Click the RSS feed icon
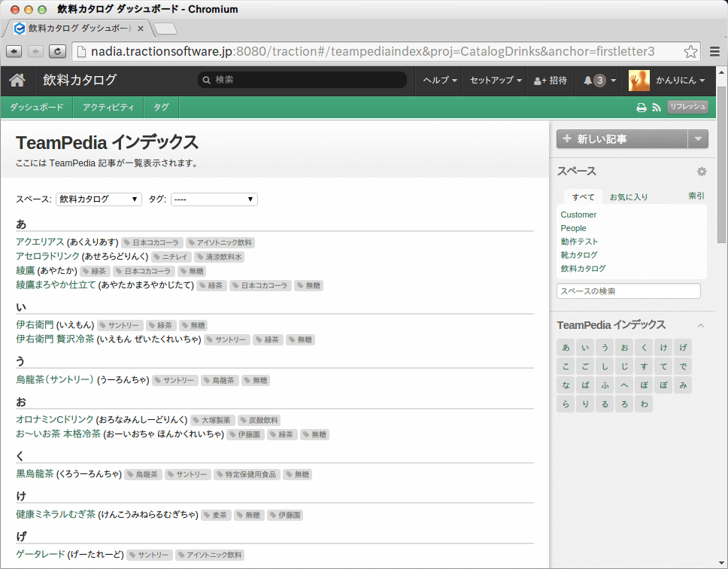728x569 pixels. [x=656, y=108]
